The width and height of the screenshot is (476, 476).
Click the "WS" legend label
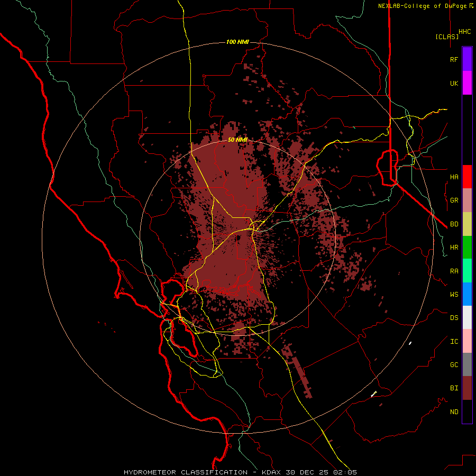pos(454,295)
